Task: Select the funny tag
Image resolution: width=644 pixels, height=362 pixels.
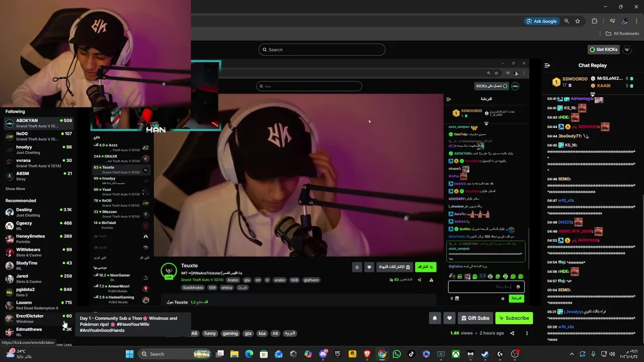Action: coord(210,333)
